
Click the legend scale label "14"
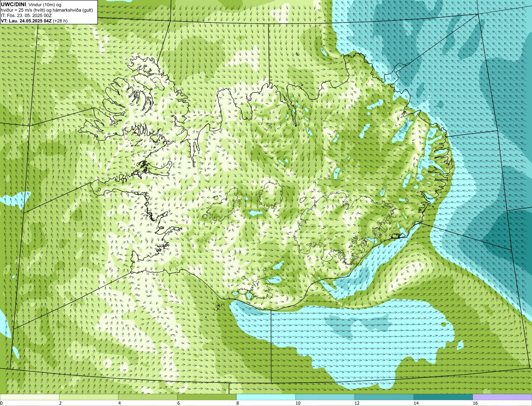click(416, 403)
